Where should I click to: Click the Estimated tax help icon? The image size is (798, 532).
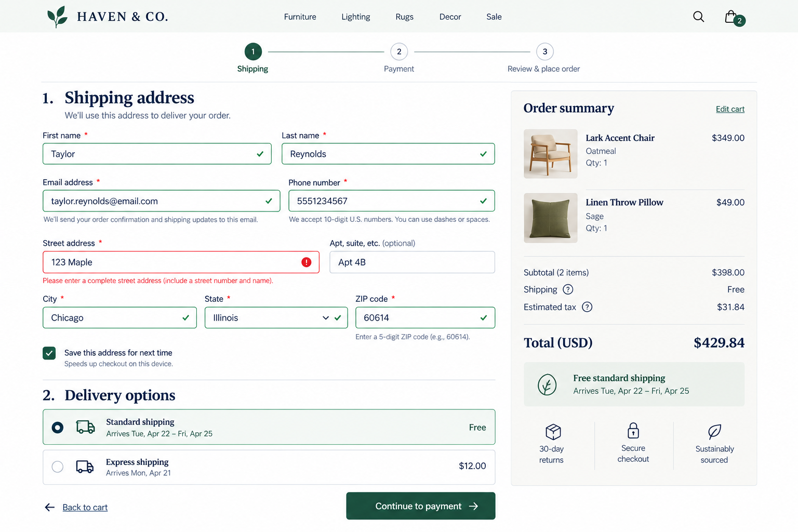click(x=587, y=307)
